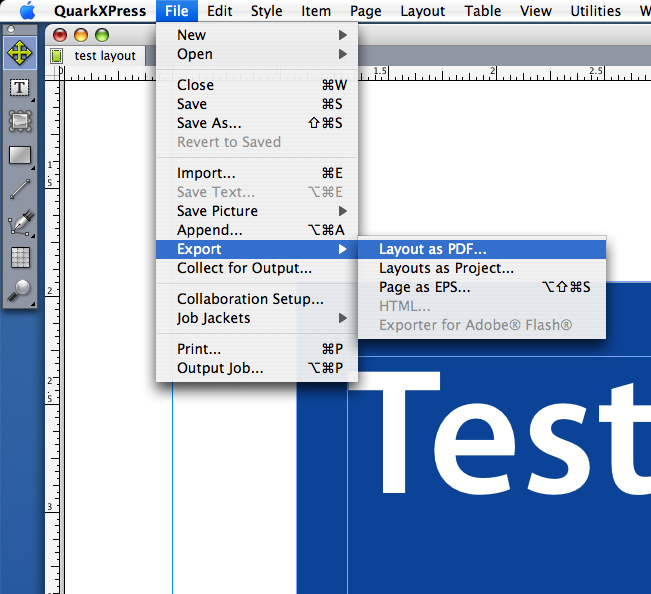Screen dimensions: 651x594
Task: Open the Apple menu
Action: (x=27, y=11)
